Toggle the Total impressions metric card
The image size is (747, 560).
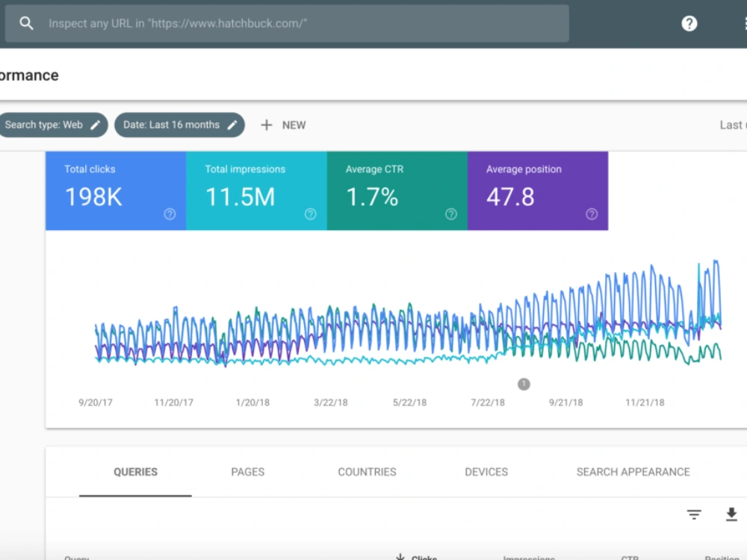[256, 191]
